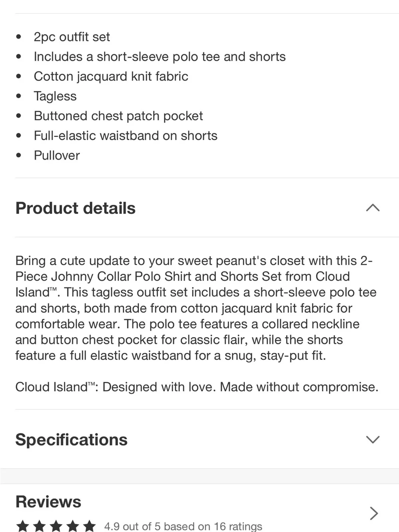The width and height of the screenshot is (399, 532).
Task: Tap the product description paragraph
Action: 196,308
